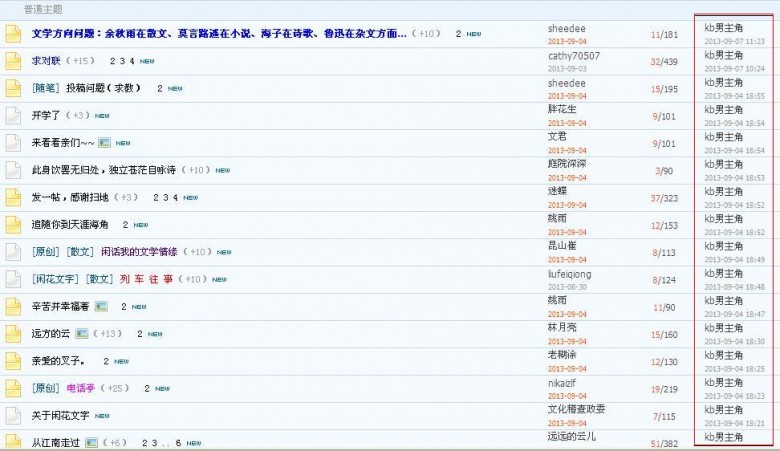Select the [随笔] category tag
Image resolution: width=780 pixels, height=451 pixels.
pyautogui.click(x=46, y=88)
